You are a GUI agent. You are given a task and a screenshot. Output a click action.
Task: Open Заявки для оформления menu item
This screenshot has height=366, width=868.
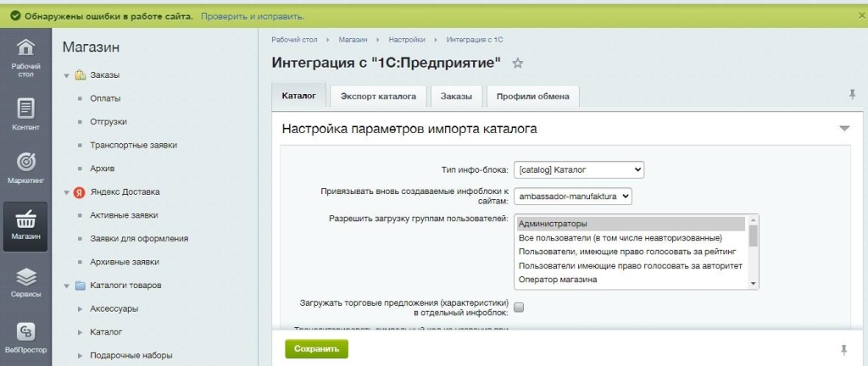pos(139,239)
